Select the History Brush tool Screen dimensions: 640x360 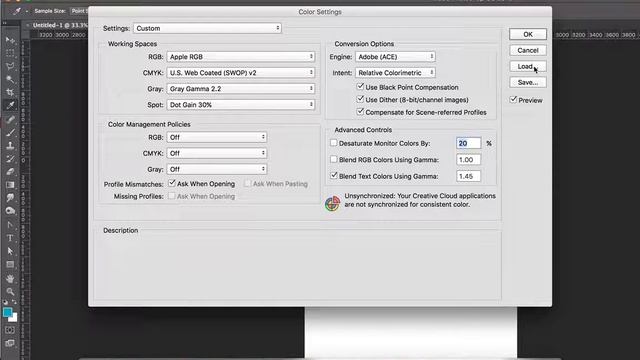tap(10, 158)
